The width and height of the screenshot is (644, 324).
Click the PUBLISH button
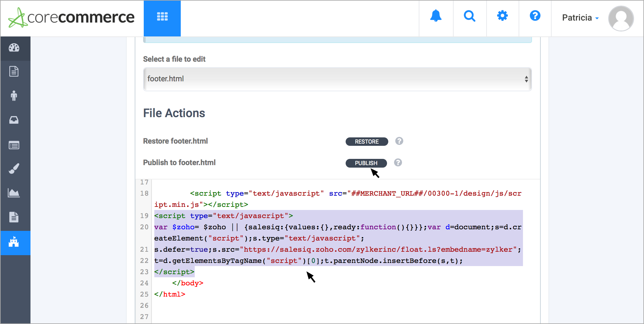(366, 163)
